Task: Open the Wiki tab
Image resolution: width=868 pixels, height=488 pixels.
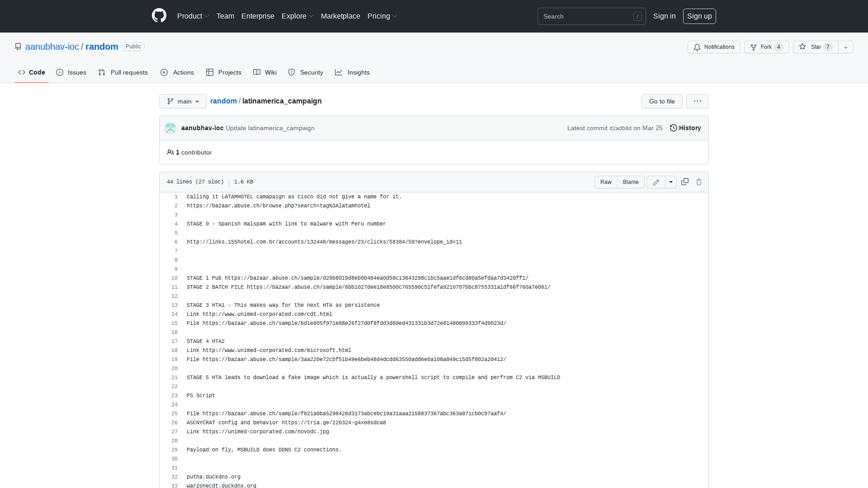Action: [265, 72]
